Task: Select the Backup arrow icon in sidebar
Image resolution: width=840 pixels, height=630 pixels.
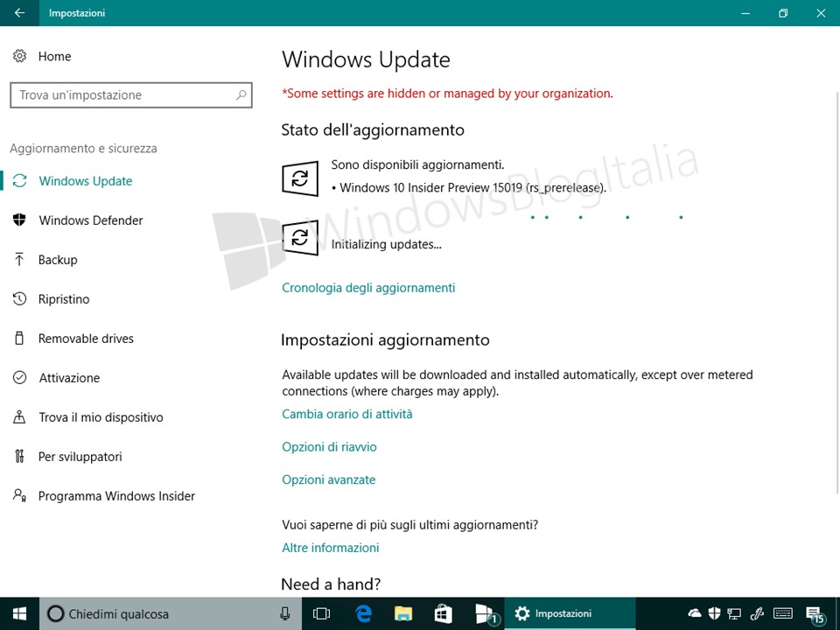Action: (x=20, y=259)
